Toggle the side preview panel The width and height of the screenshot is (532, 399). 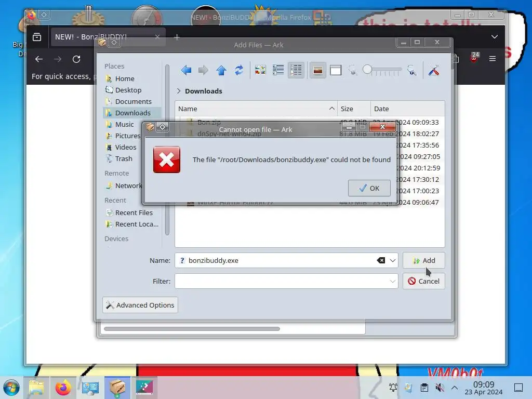pos(336,70)
